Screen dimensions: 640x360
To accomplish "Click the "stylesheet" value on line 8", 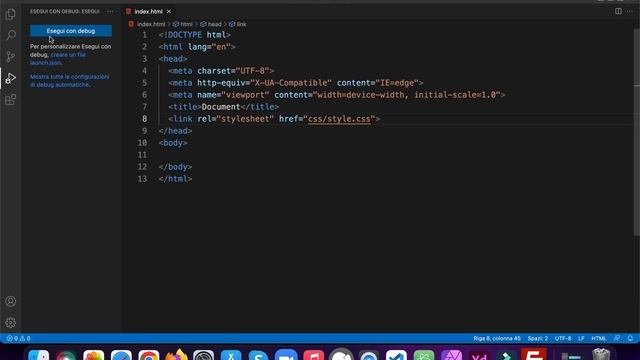I will tap(245, 119).
